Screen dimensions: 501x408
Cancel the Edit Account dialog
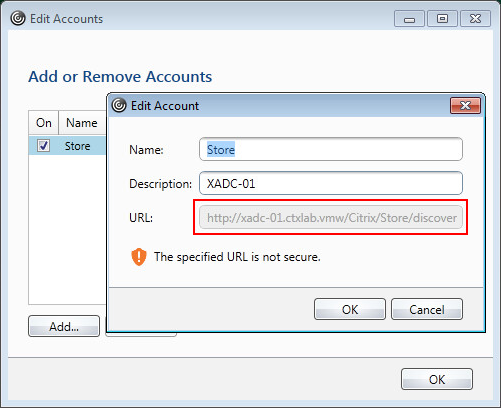tap(427, 309)
